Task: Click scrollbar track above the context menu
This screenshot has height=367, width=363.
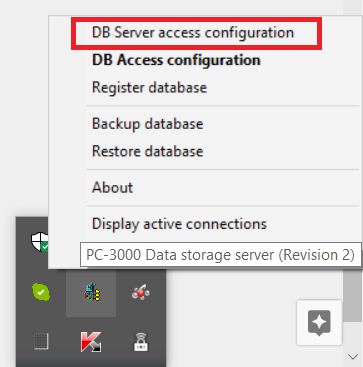Action: click(353, 7)
